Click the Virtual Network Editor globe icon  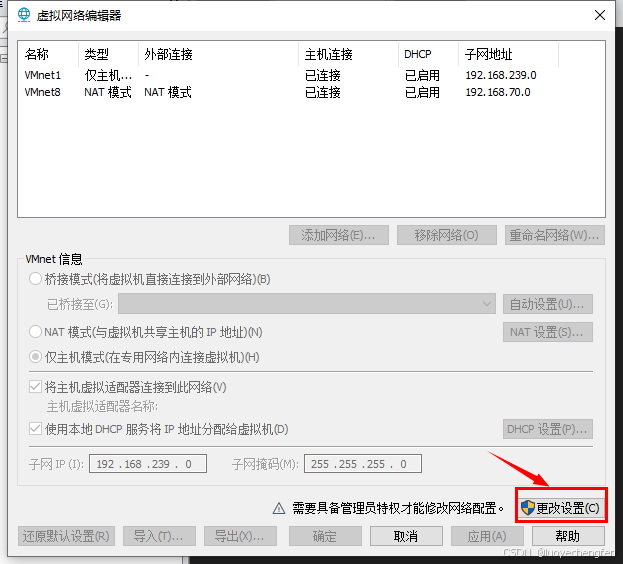[x=24, y=15]
